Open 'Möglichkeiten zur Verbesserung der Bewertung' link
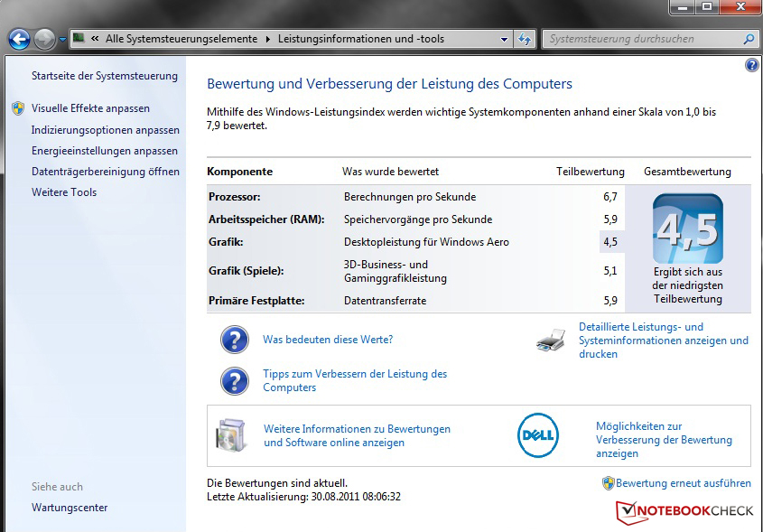The height and width of the screenshot is (532, 763). tap(664, 440)
